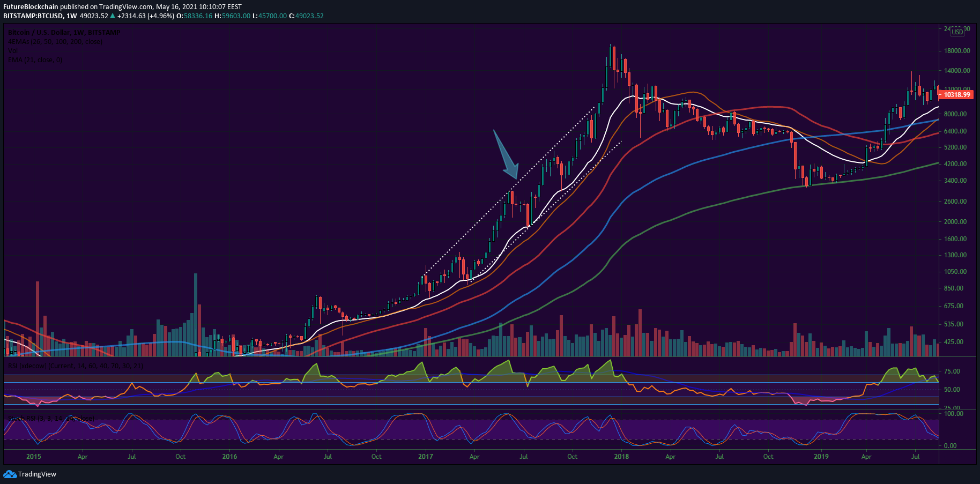Click the 2015 year label on time axis
This screenshot has width=980, height=484.
[x=33, y=457]
